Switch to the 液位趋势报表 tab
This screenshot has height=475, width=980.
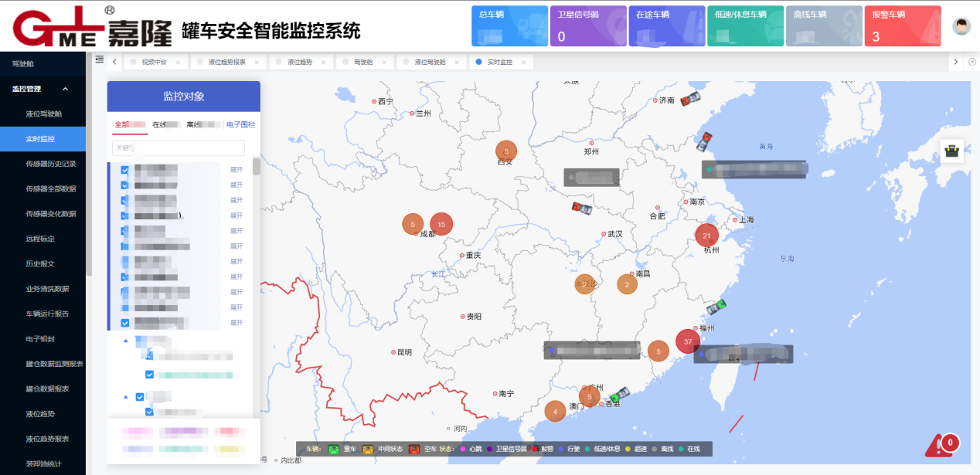point(227,62)
